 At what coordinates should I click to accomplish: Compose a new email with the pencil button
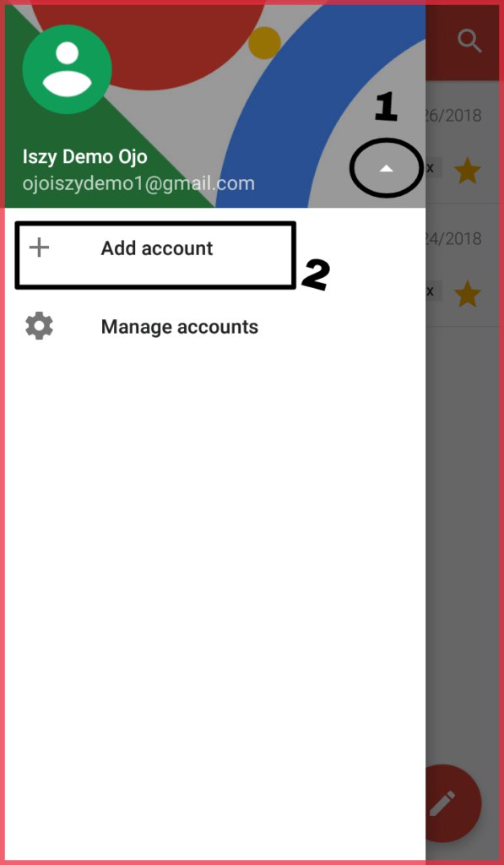point(442,804)
